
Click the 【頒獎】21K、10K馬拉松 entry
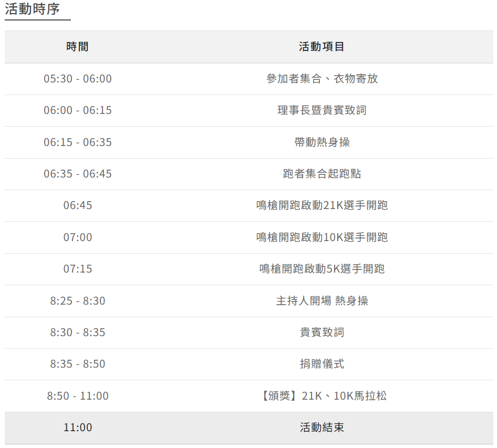click(x=322, y=396)
